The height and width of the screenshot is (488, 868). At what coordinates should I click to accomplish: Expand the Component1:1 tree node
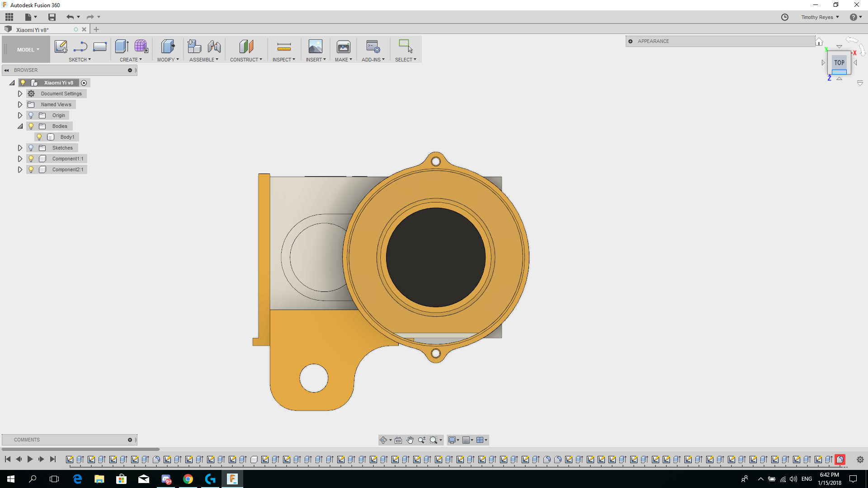click(20, 159)
